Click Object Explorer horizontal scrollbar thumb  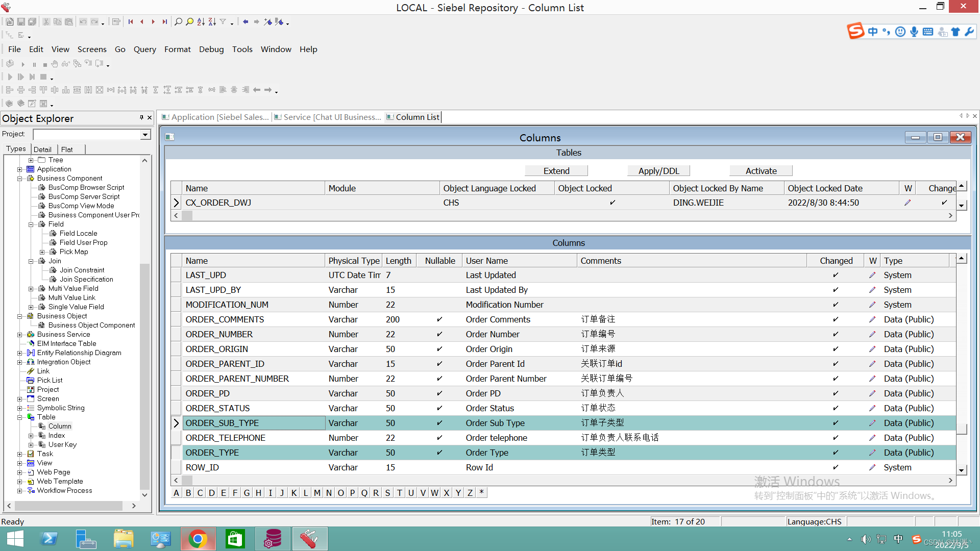pos(68,506)
